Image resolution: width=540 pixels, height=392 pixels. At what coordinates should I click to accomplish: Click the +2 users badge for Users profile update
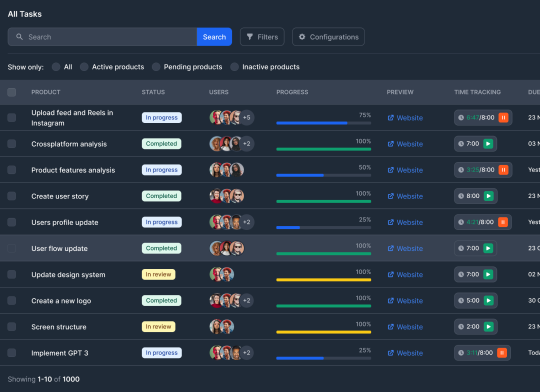[247, 222]
